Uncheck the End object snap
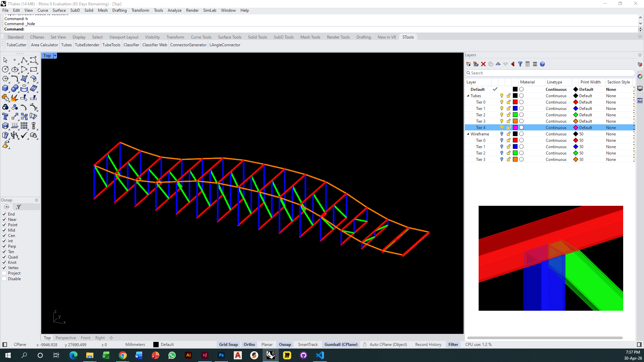The height and width of the screenshot is (362, 644). pyautogui.click(x=4, y=214)
